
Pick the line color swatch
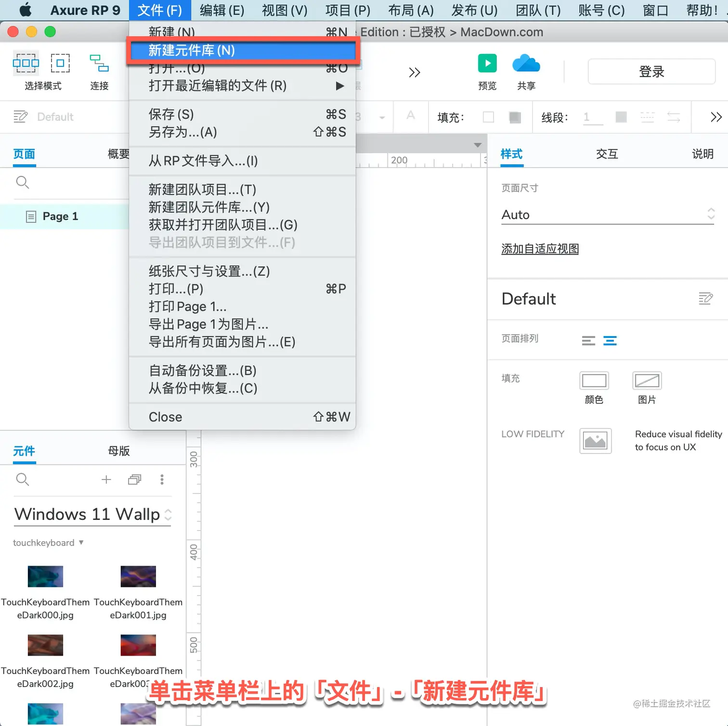coord(622,117)
